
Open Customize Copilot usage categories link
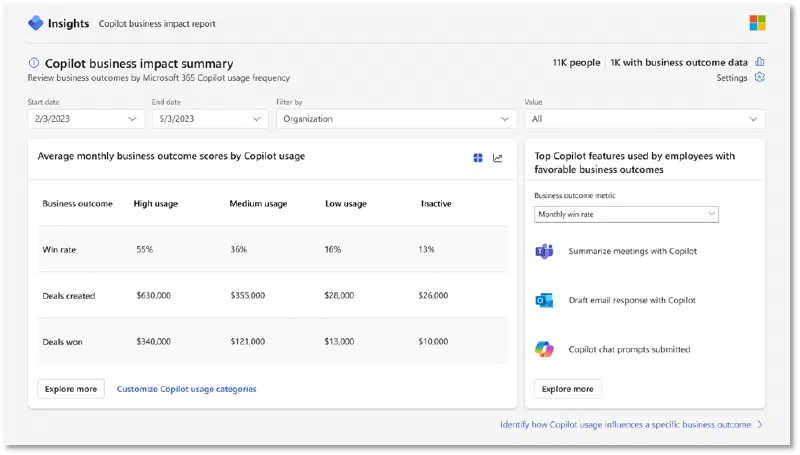point(187,389)
